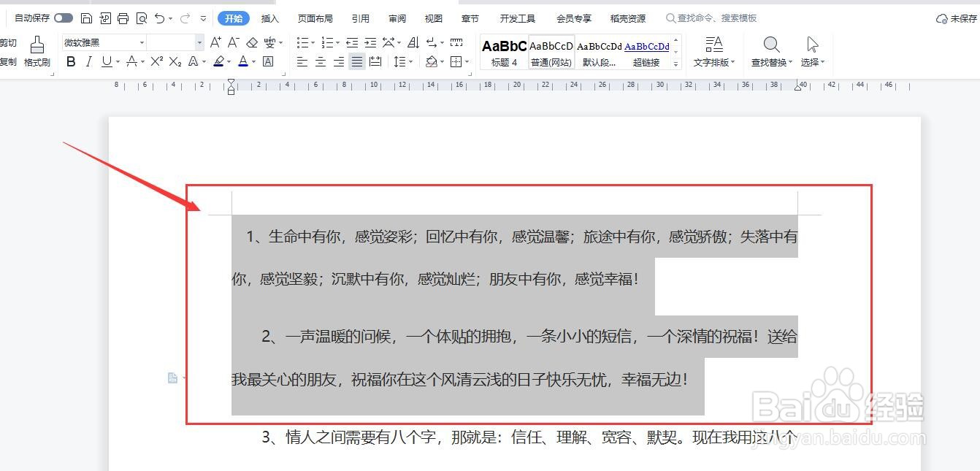This screenshot has width=980, height=471.
Task: Click the character border boxed A icon
Action: tap(268, 62)
